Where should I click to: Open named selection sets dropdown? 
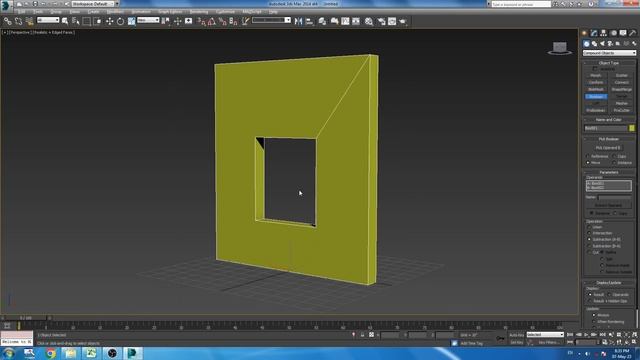pos(271,20)
